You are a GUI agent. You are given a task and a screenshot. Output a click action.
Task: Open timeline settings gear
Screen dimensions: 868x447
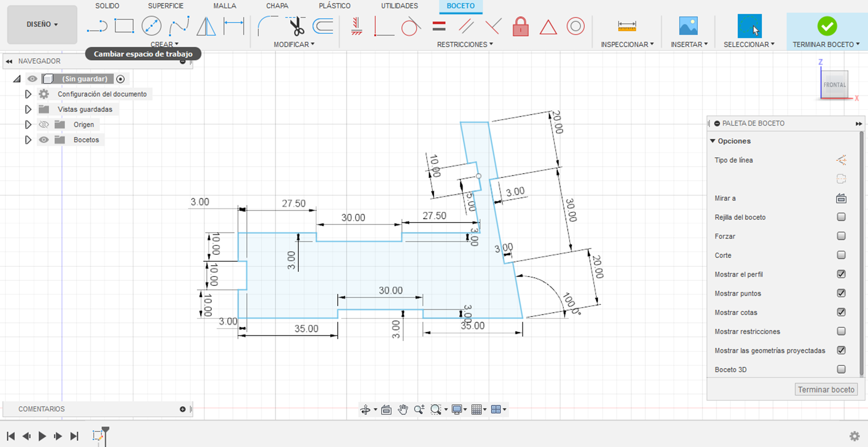coord(854,436)
